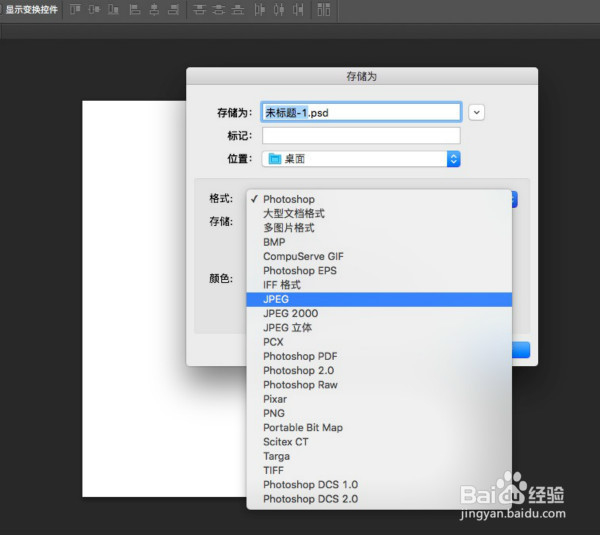Click the Align Left Edges icon
Viewport: 600px width, 535px height.
click(134, 9)
